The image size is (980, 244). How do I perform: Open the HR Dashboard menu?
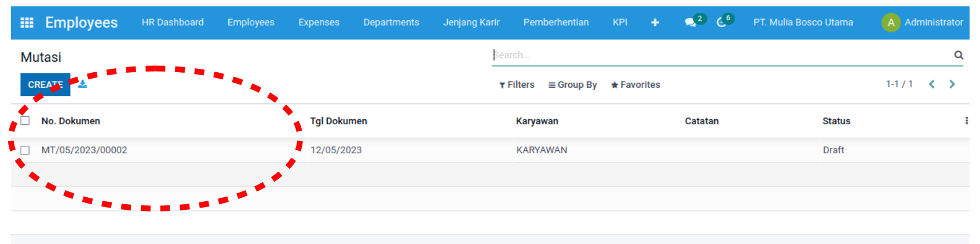173,23
